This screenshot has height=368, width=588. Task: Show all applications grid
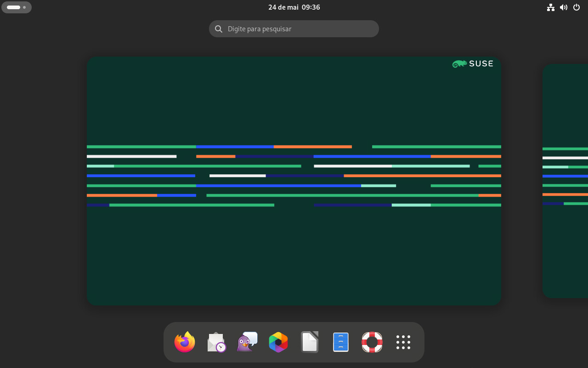pos(403,342)
